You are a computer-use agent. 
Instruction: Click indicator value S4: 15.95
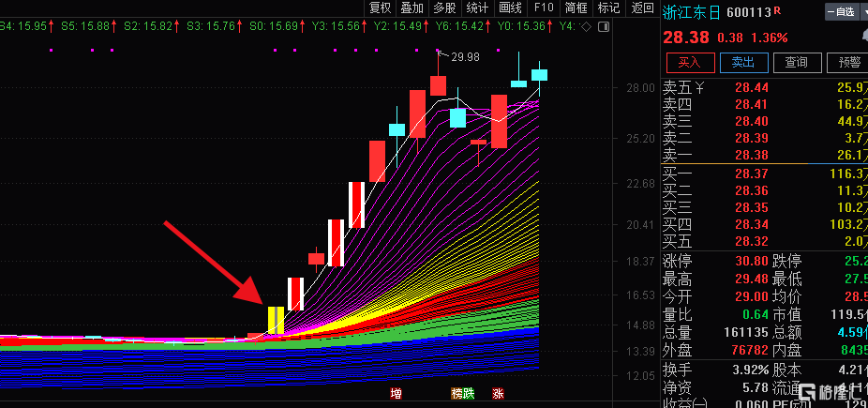pos(22,26)
